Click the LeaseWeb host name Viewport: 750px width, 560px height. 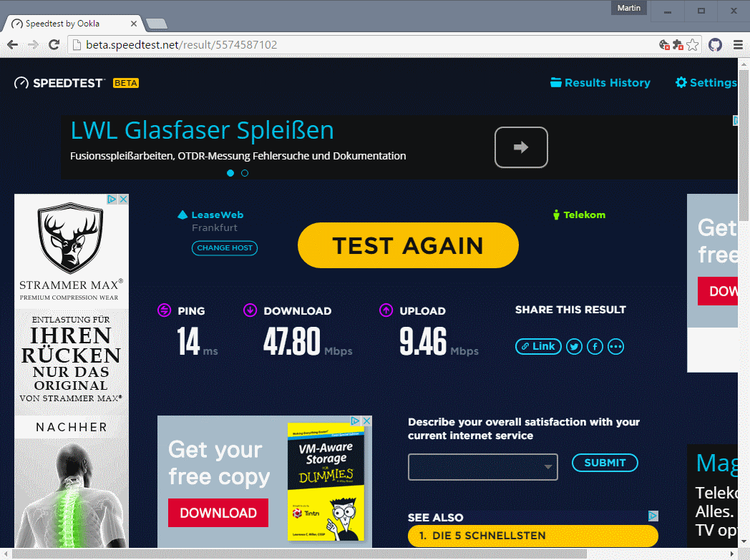[x=217, y=215]
